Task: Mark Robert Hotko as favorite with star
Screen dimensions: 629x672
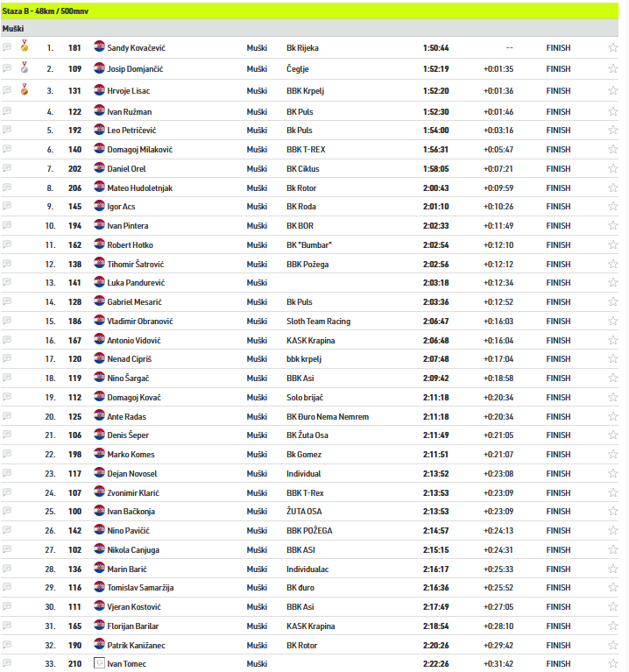Action: point(613,245)
